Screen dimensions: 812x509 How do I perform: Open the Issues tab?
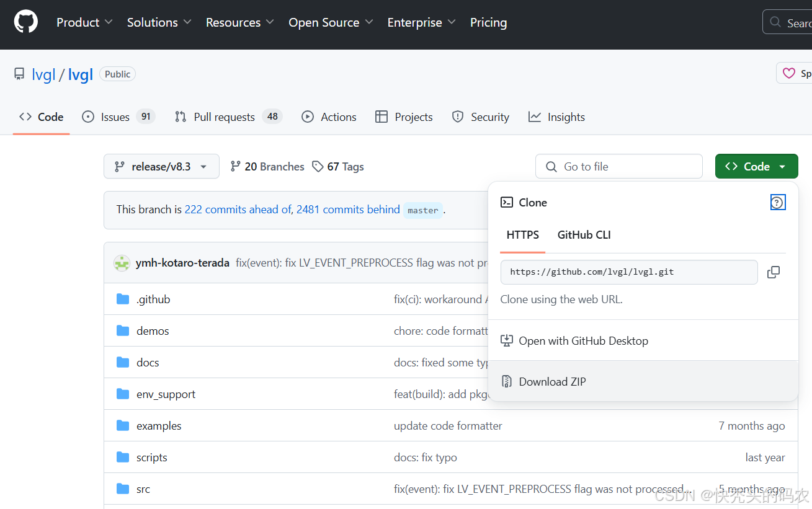[118, 117]
